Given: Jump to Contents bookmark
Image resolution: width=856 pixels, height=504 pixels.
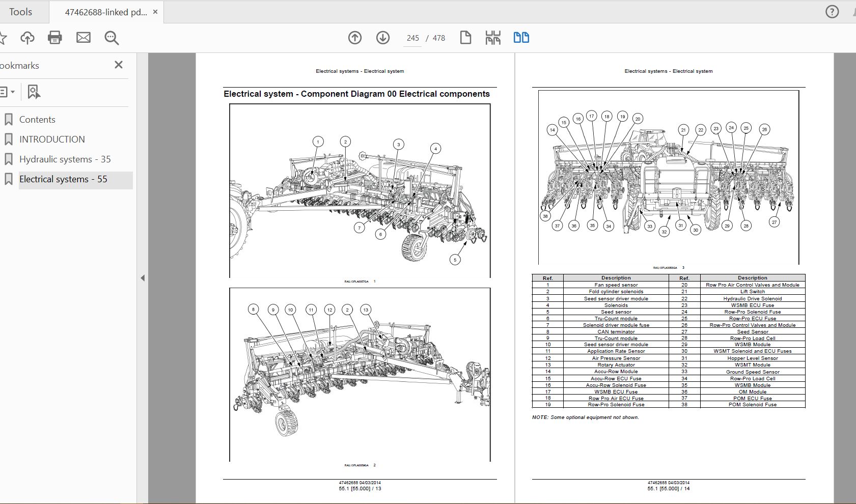Looking at the screenshot, I should [x=37, y=120].
